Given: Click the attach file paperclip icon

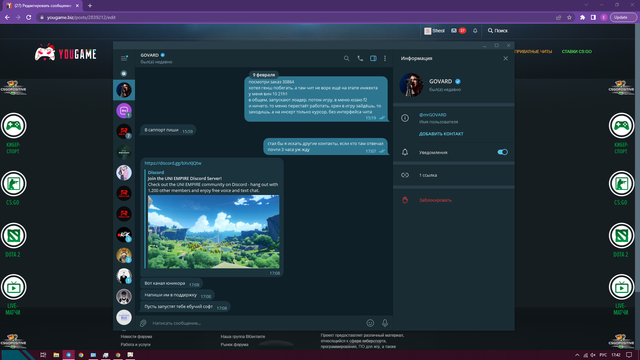Looking at the screenshot, I should tap(143, 323).
